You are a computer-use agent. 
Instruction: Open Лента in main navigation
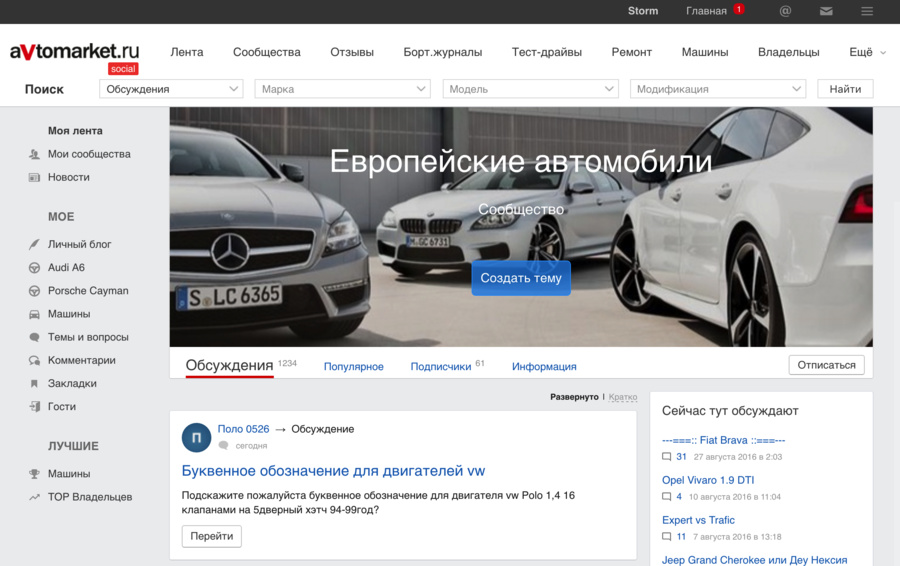tap(187, 52)
